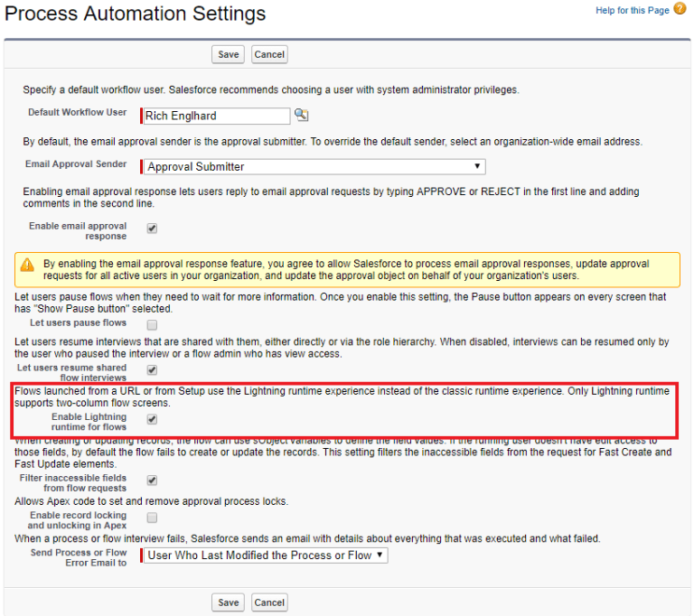694x616 pixels.
Task: Open Send Process or Flow Error Email dropdown
Action: (x=266, y=555)
